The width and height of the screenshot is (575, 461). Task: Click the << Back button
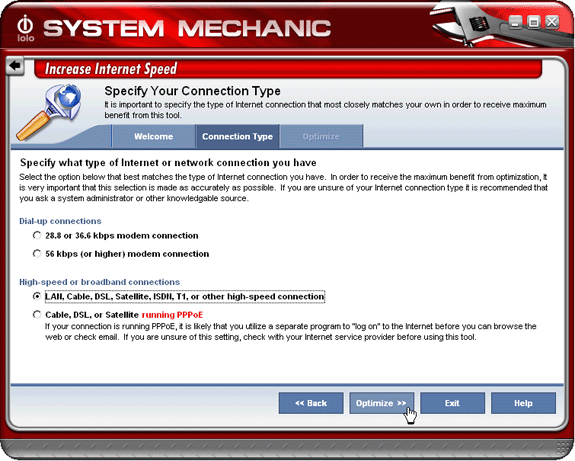(x=311, y=403)
